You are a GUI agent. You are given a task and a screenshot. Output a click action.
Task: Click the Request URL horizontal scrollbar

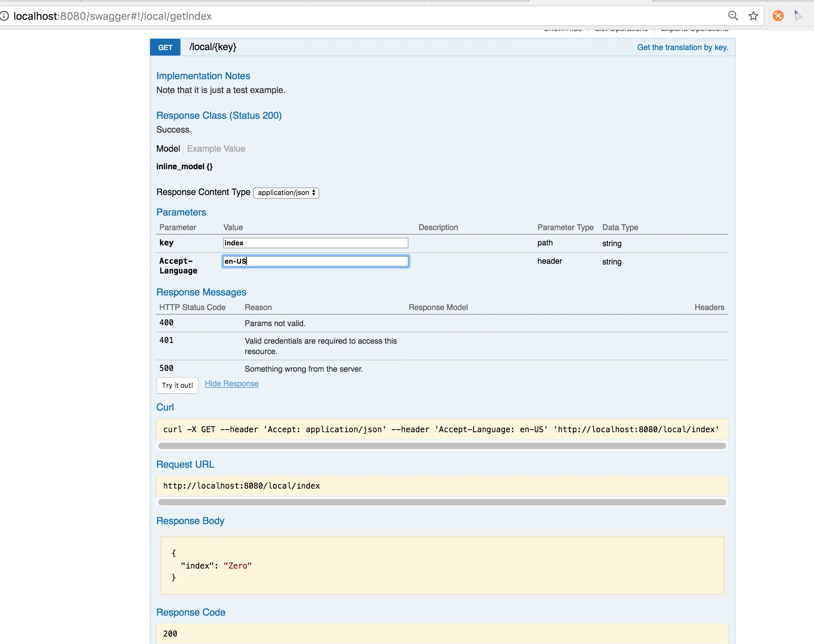click(442, 502)
